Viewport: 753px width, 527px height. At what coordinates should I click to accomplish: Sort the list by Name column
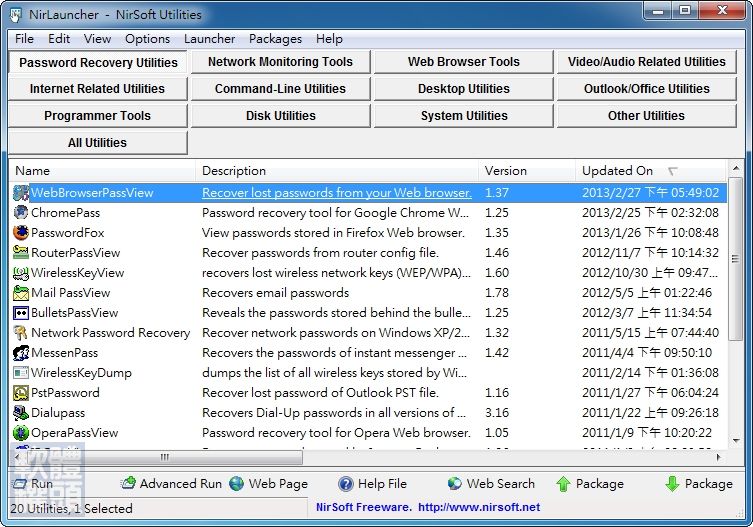(x=102, y=171)
